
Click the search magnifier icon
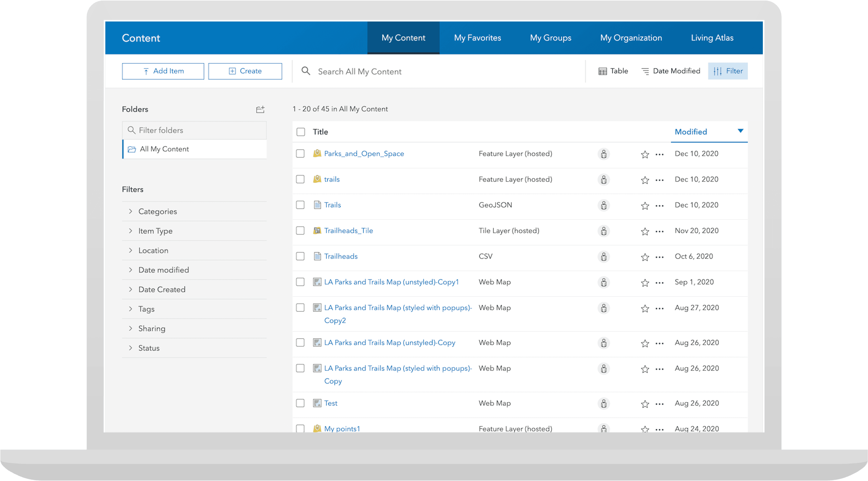(306, 71)
